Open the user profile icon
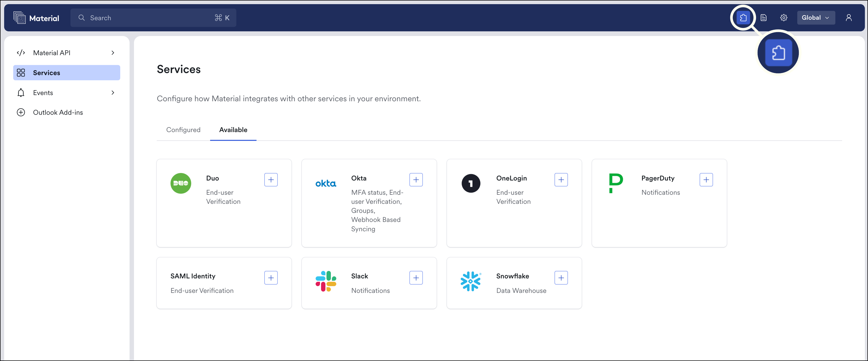868x361 pixels. (849, 18)
